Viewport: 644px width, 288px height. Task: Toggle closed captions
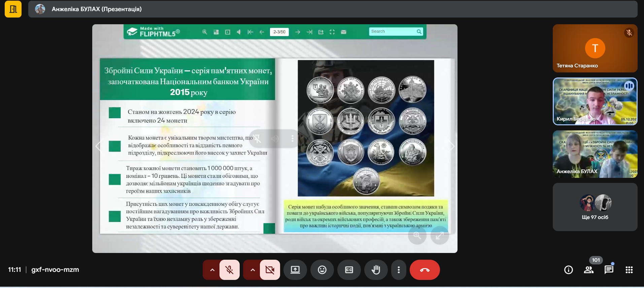pos(349,270)
